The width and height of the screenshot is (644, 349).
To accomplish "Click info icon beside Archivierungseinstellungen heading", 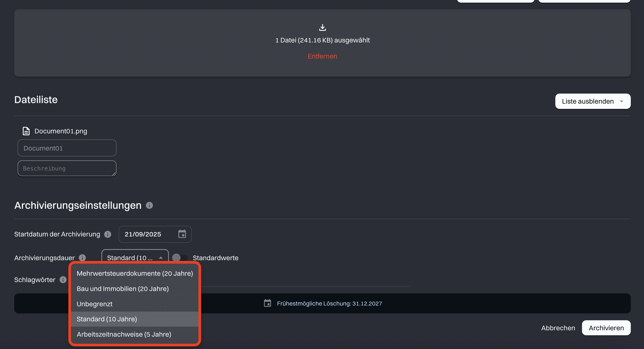I will [x=149, y=205].
